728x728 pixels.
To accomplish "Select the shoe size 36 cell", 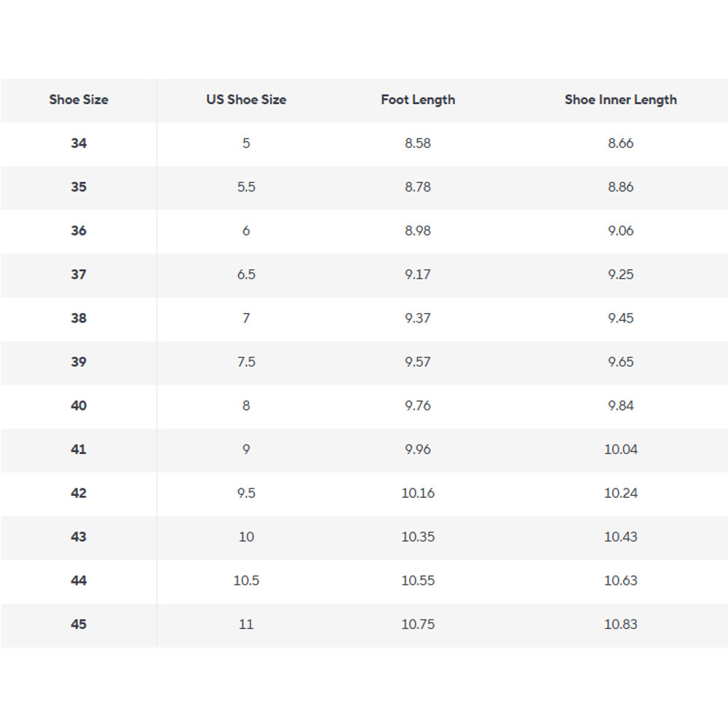I will 79,231.
